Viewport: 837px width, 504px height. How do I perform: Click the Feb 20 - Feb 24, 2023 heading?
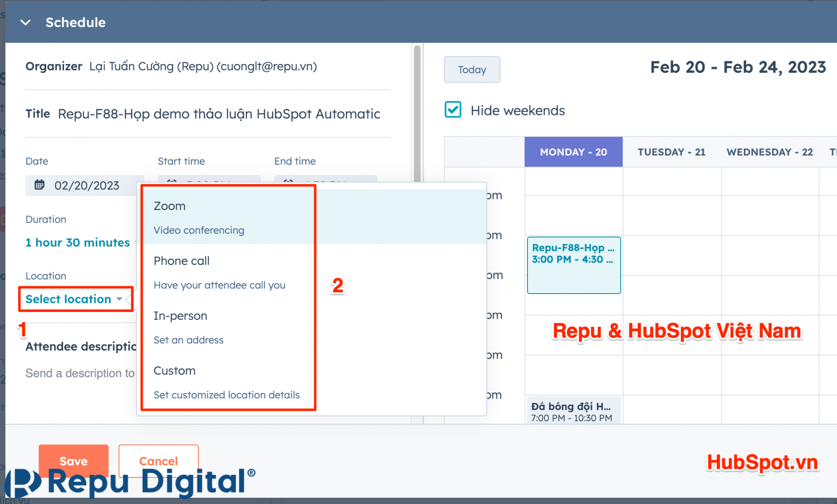point(738,68)
